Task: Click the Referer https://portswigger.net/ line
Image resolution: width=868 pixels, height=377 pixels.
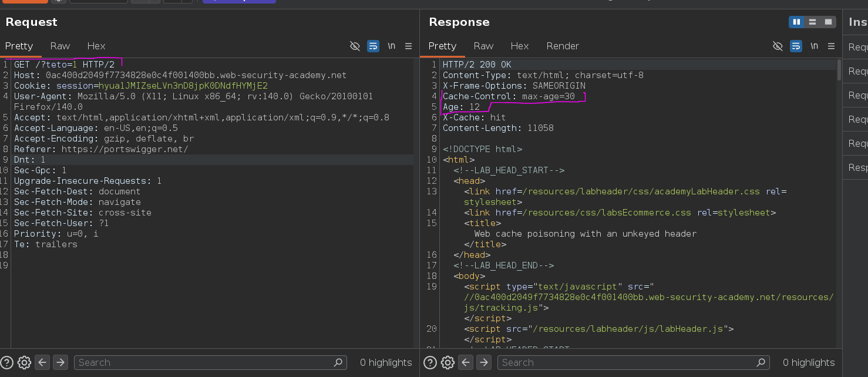Action: (x=101, y=149)
